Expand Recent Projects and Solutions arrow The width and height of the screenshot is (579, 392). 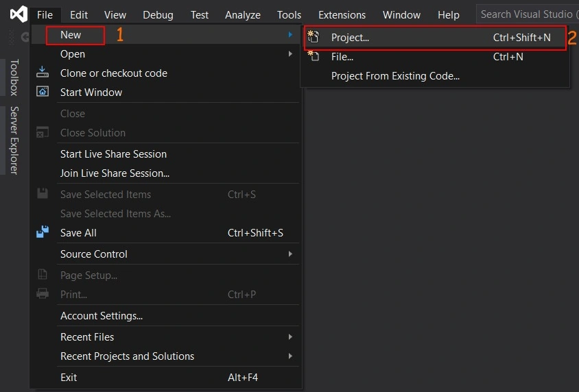[x=291, y=356]
